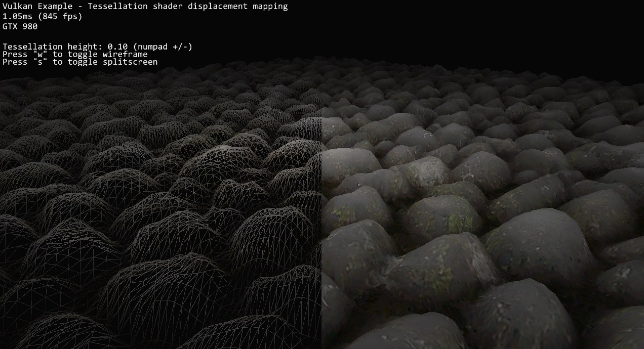Click the "Tessellation height" label
The width and height of the screenshot is (644, 349).
[x=51, y=47]
